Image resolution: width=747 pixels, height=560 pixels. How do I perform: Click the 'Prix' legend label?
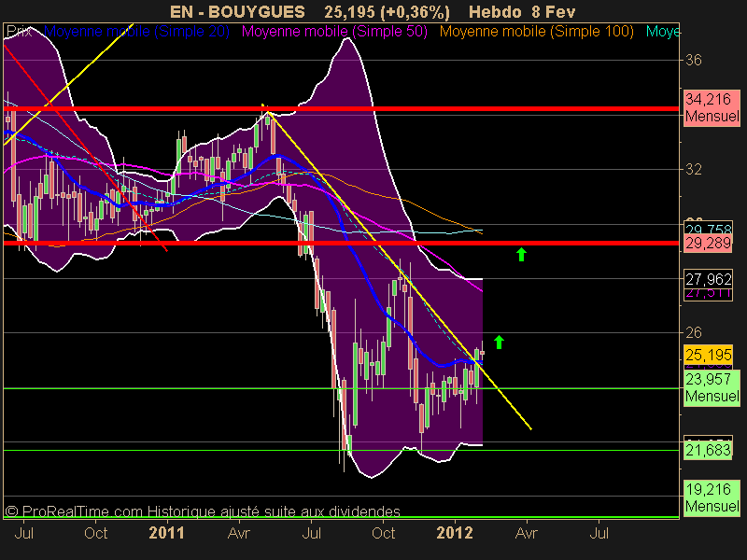[19, 32]
